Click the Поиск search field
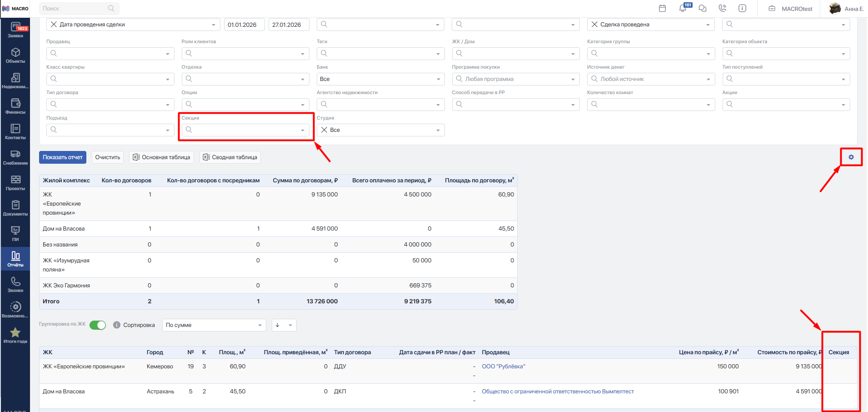Viewport: 868px width, 412px height. [x=75, y=8]
